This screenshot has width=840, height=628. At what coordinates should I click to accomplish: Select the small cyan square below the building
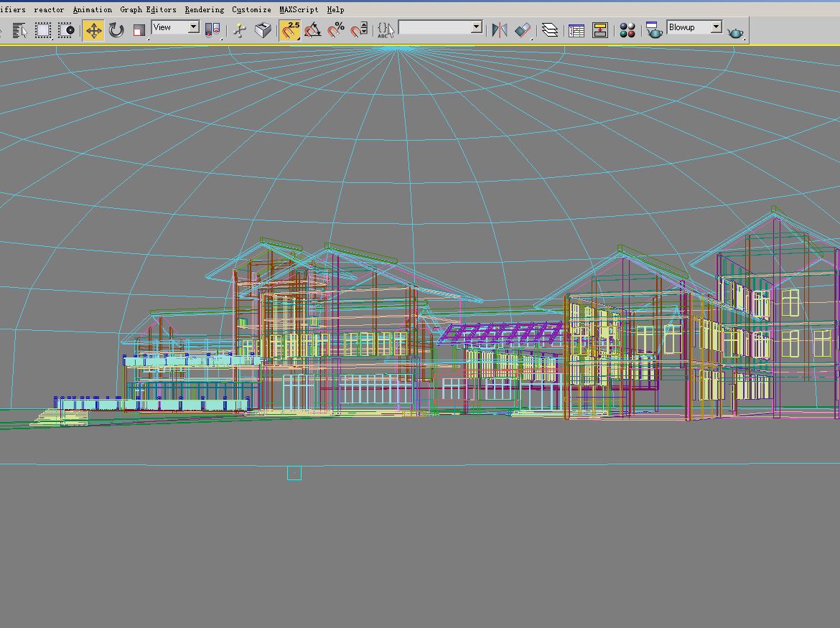tap(294, 473)
